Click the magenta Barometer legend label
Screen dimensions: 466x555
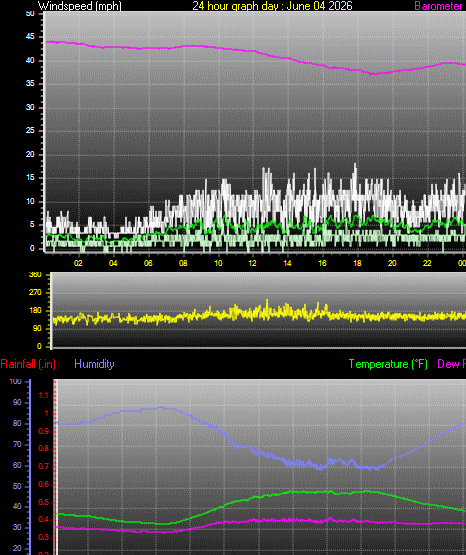click(438, 6)
